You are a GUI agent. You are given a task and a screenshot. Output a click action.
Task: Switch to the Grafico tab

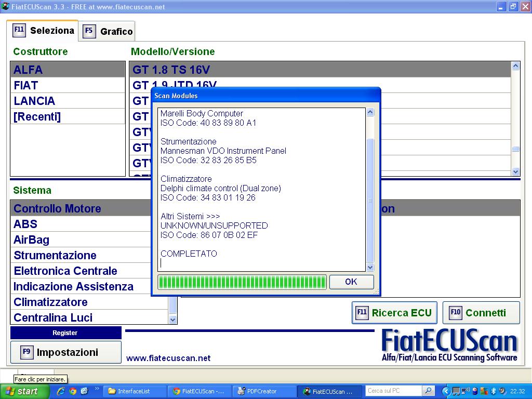tap(107, 31)
